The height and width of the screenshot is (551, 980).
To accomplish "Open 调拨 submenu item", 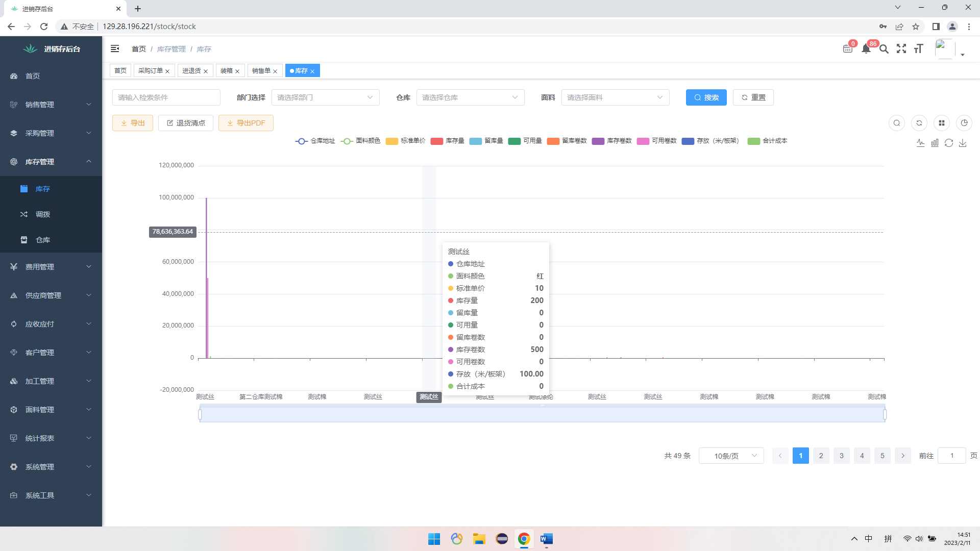I will pos(43,214).
